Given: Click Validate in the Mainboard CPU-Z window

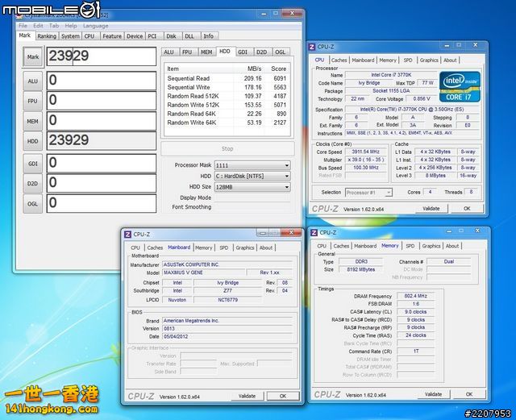Looking at the screenshot, I should click(247, 396).
